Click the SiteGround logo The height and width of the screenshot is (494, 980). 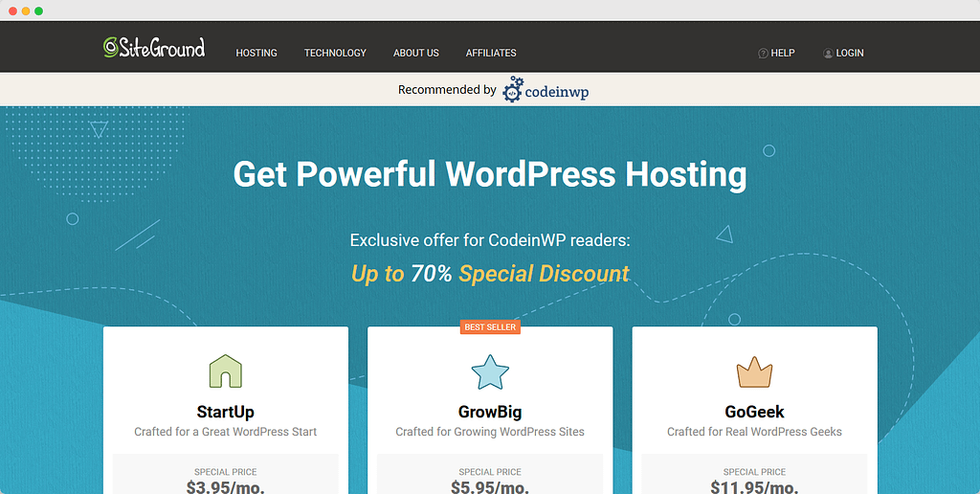[x=154, y=48]
